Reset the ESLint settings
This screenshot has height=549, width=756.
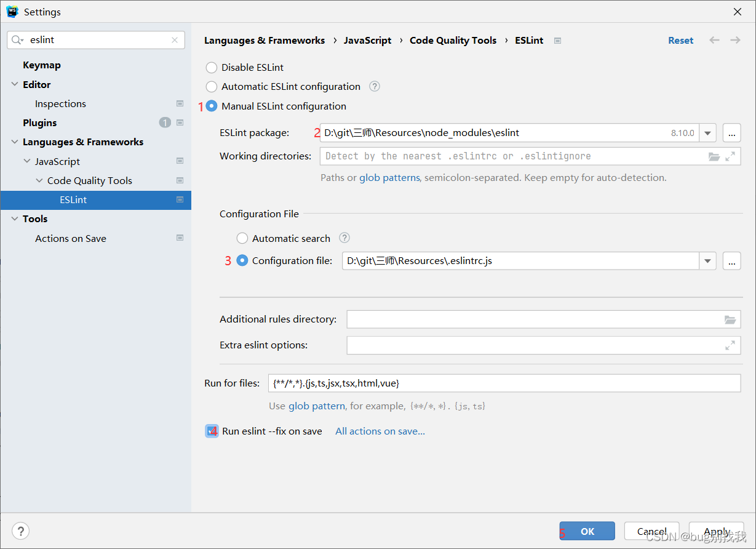680,40
